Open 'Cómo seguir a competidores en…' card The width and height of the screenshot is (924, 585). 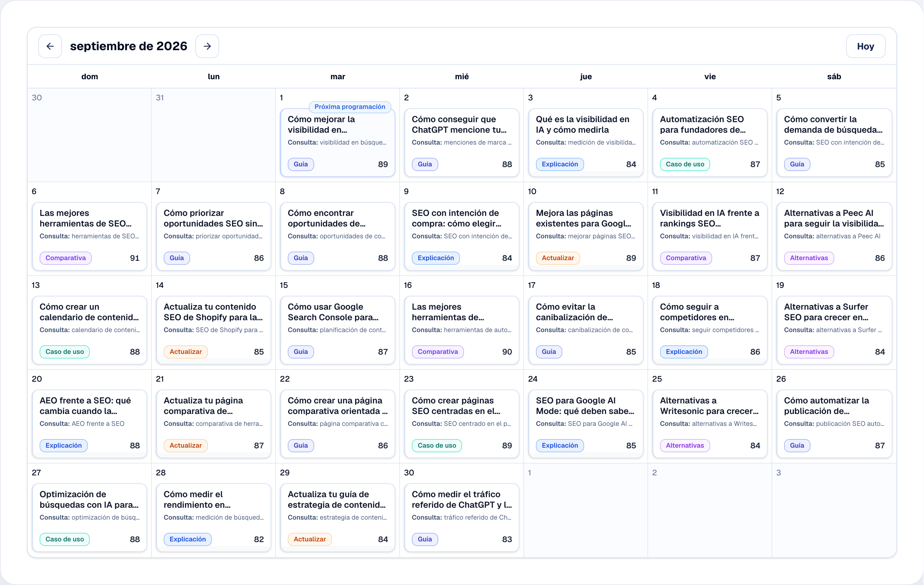tap(709, 330)
